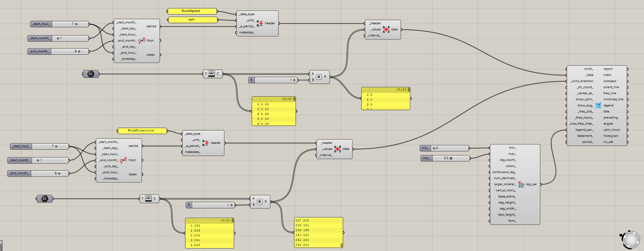This screenshot has width=644, height=251.
Task: Click header component icon wired to mph panel
Action: (x=259, y=23)
